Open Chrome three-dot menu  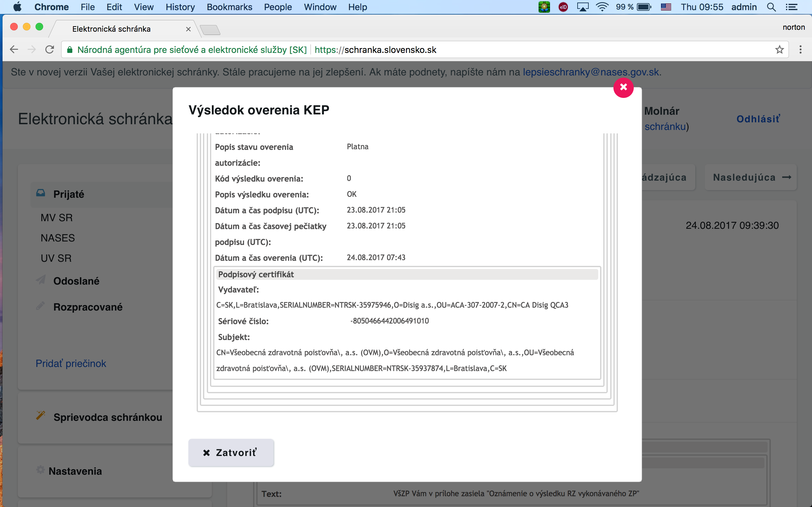pyautogui.click(x=800, y=50)
